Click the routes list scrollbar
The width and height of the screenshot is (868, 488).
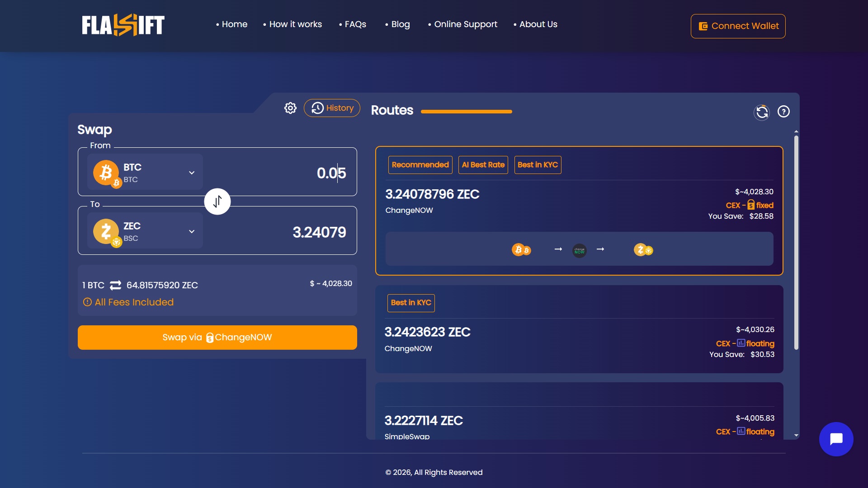pyautogui.click(x=796, y=242)
